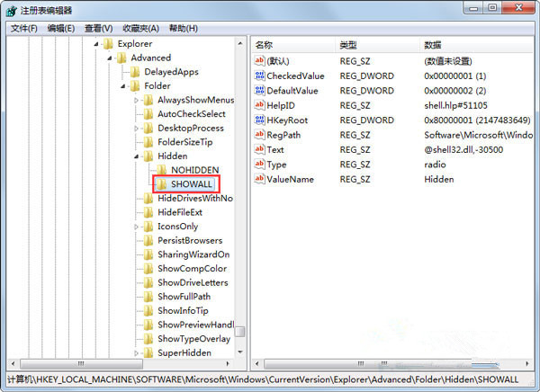The image size is (540, 392).
Task: Click the SHOWALL folder icon
Action: point(162,183)
